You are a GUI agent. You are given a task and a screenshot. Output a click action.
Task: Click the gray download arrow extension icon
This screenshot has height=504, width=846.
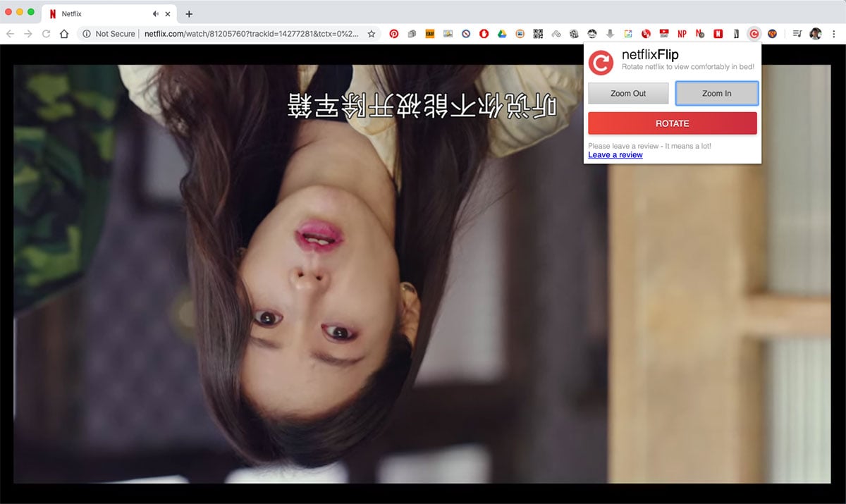tap(611, 33)
